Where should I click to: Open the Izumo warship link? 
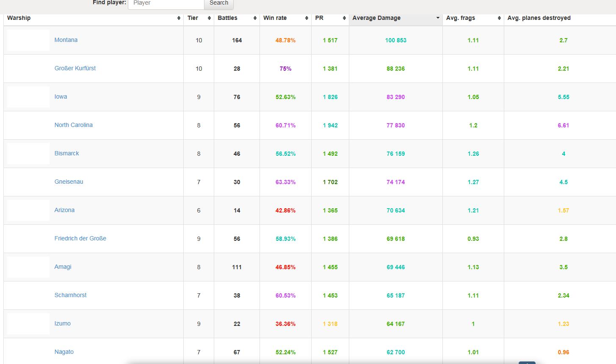tap(62, 323)
